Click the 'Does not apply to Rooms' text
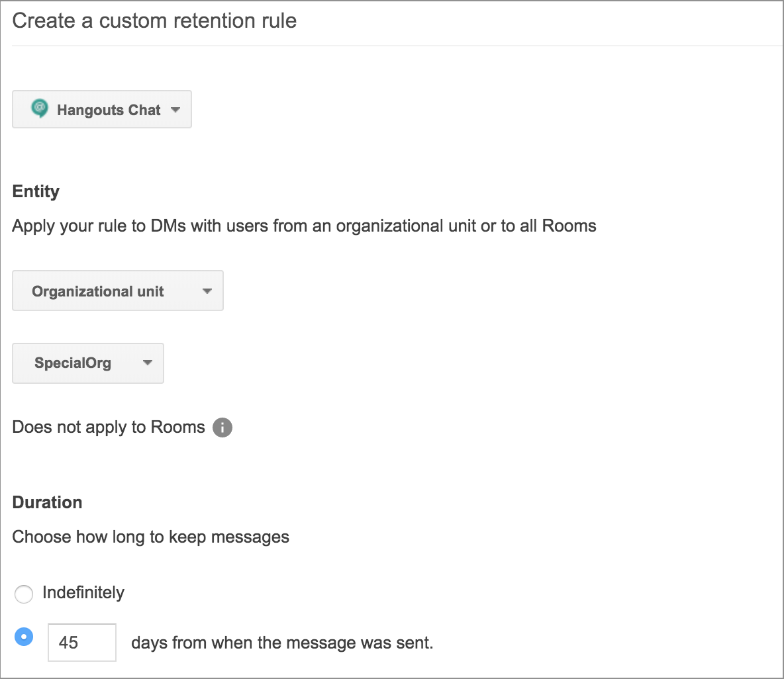Screen dimensions: 784x679 click(x=109, y=428)
